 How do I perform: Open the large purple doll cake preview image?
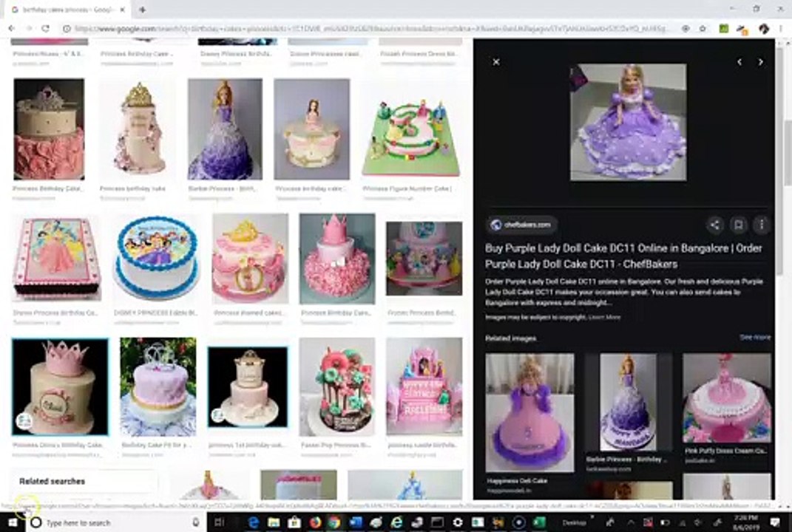coord(629,122)
